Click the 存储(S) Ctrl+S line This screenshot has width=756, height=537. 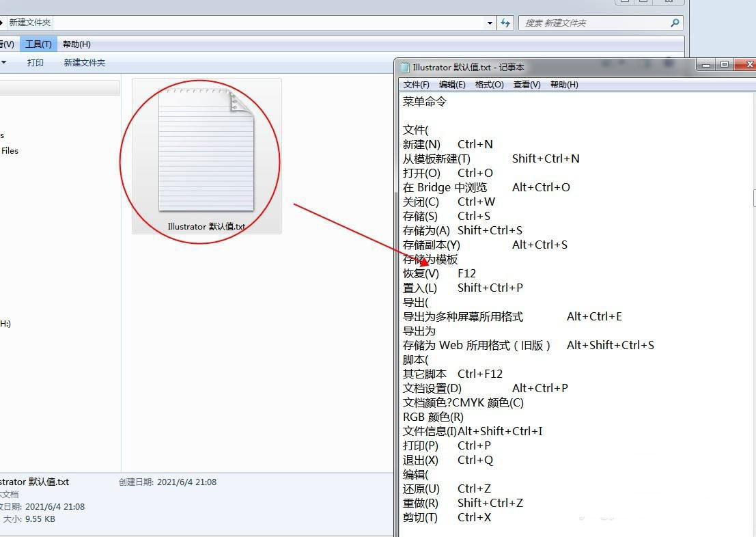tap(447, 216)
